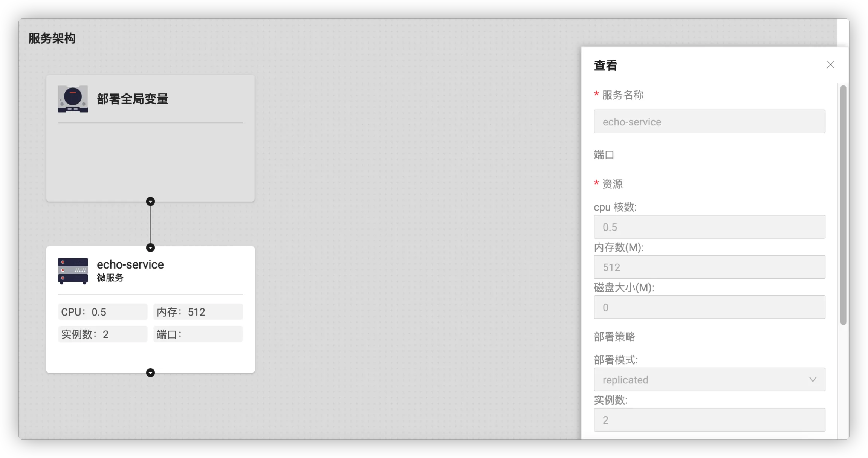Click connector dot above echo-service card

click(150, 247)
